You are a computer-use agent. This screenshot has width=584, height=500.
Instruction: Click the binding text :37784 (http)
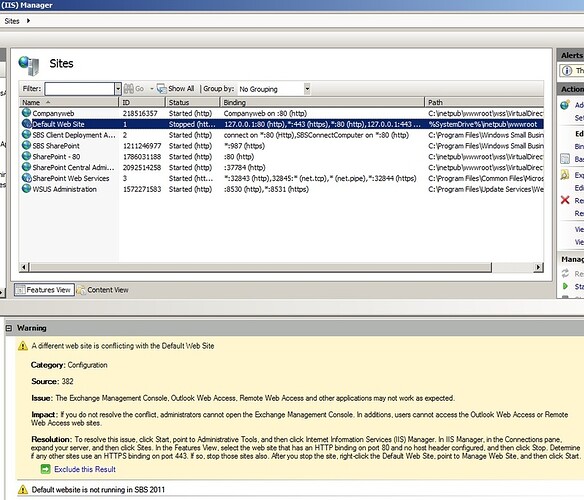[244, 168]
